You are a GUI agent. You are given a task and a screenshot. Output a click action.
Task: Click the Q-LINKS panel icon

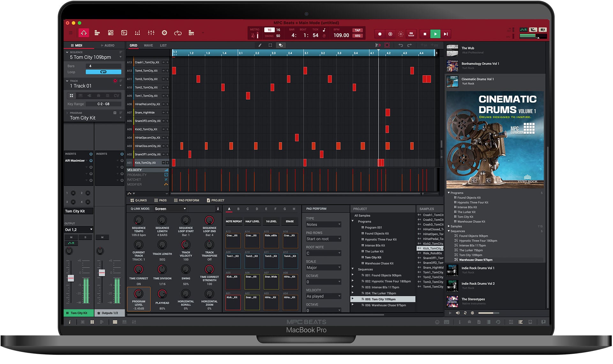click(131, 200)
